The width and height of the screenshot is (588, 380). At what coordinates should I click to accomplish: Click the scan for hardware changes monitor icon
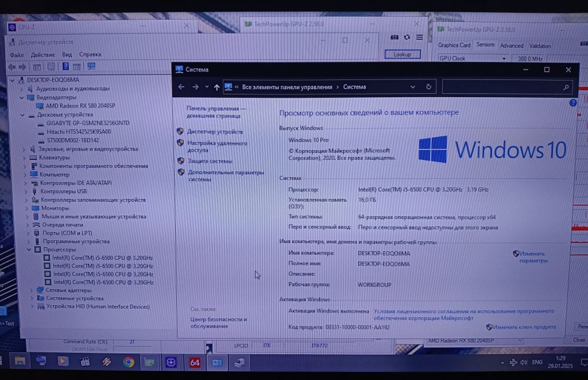point(91,66)
